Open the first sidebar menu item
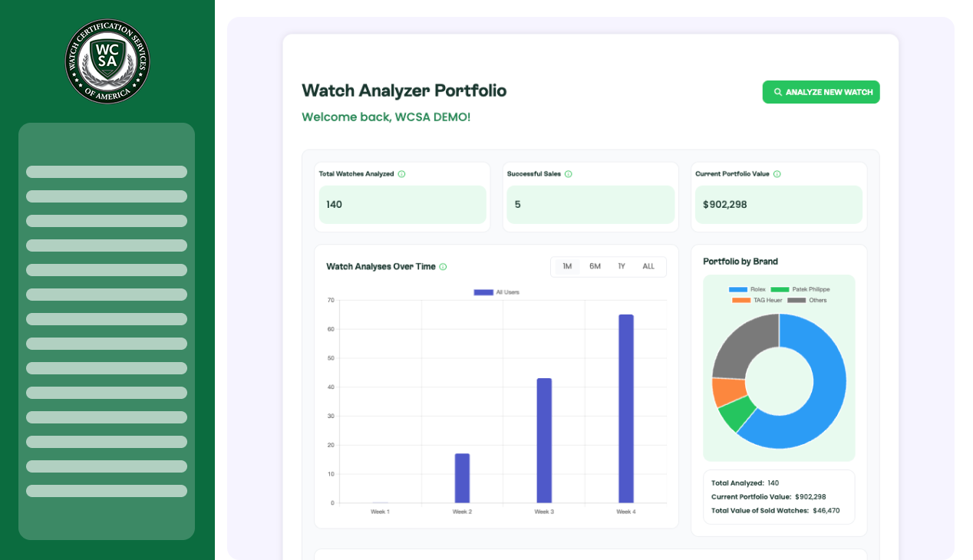 point(107,172)
